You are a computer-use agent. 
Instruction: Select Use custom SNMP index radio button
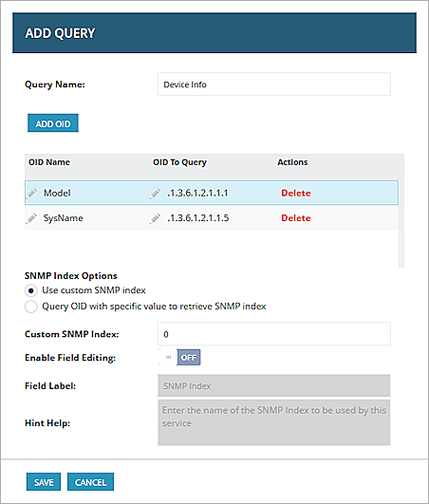click(x=31, y=290)
